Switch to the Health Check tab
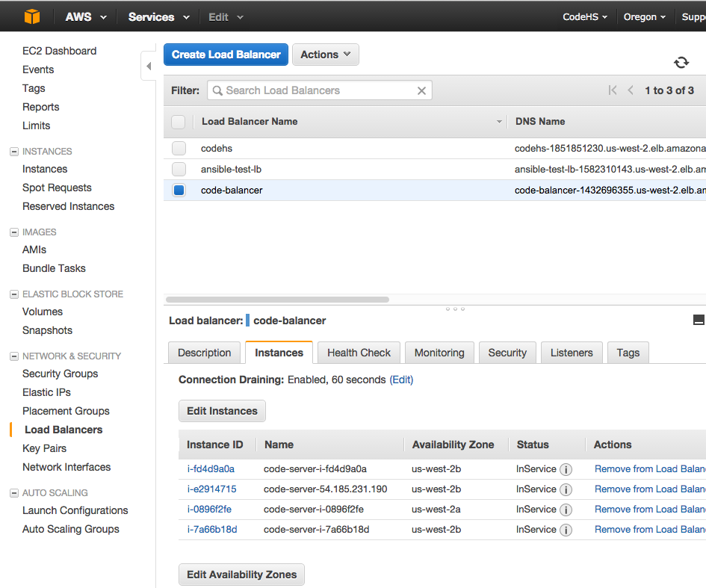Viewport: 706px width, 588px height. tap(359, 353)
